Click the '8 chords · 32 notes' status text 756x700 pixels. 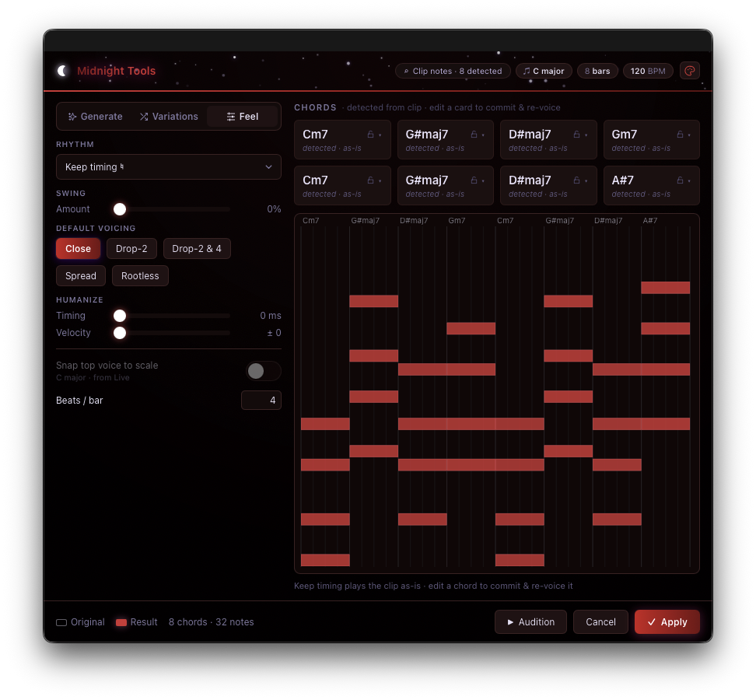click(x=212, y=622)
